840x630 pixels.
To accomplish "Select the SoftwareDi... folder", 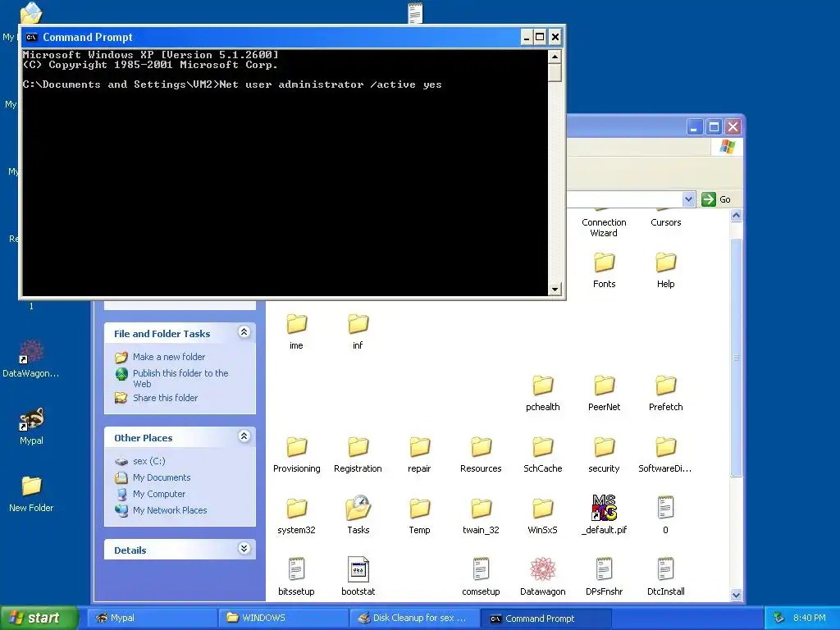I will 665,454.
